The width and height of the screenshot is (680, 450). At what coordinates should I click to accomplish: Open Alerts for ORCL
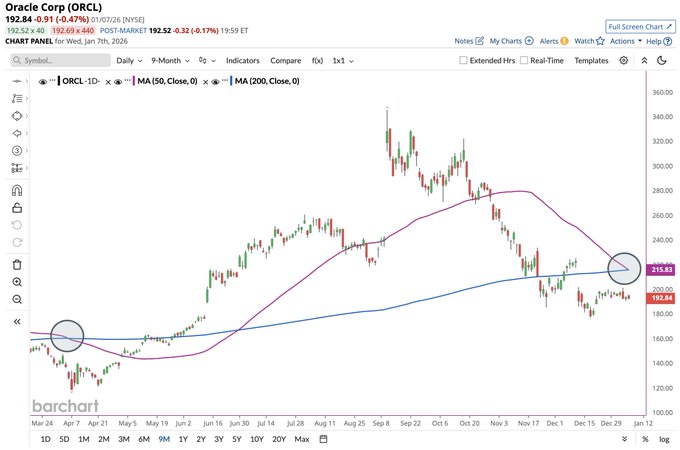(554, 41)
